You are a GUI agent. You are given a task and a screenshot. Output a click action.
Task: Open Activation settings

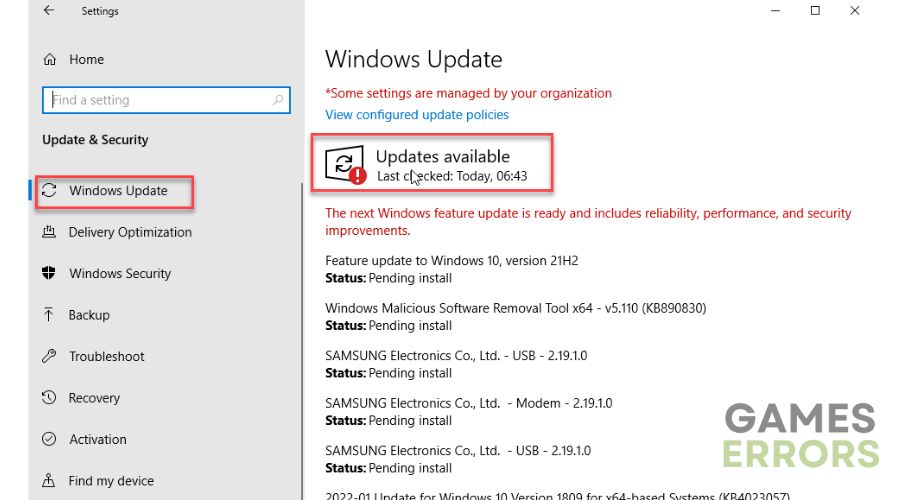pyautogui.click(x=98, y=439)
